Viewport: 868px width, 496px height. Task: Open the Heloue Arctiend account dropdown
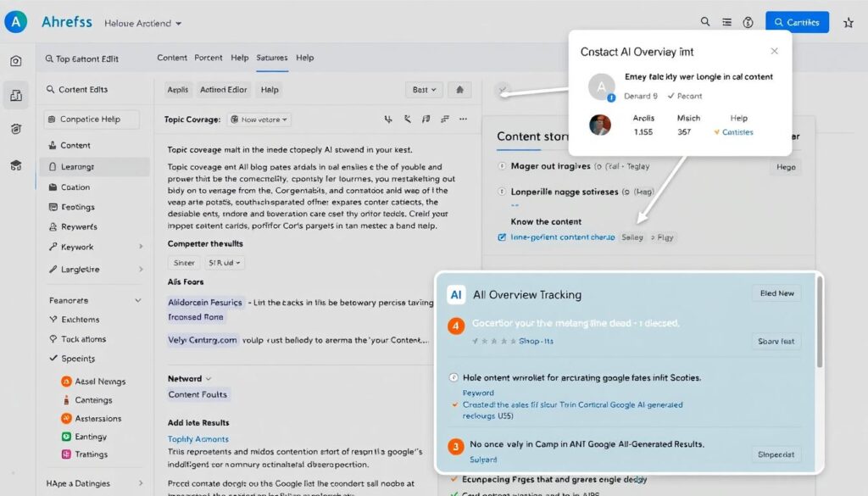pyautogui.click(x=142, y=23)
